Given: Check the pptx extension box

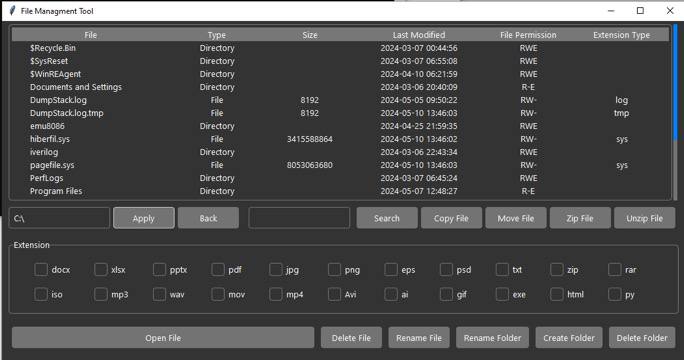Looking at the screenshot, I should [159, 269].
